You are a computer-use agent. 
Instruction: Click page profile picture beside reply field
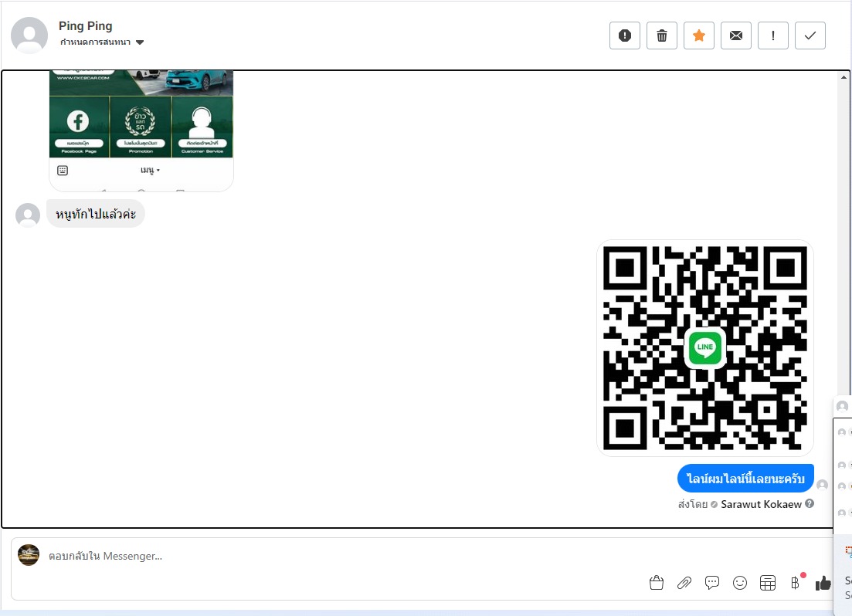(29, 555)
